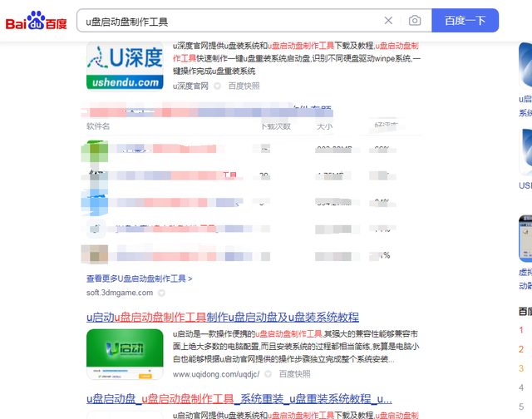The width and height of the screenshot is (532, 419).
Task: Open the U深度 ushendu.com thumbnail
Action: tap(125, 67)
